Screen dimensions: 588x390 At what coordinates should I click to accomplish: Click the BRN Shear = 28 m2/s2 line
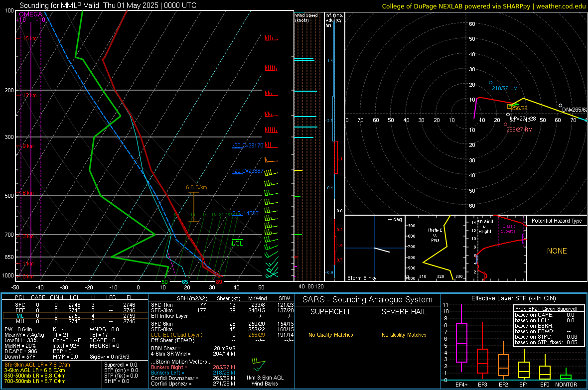193,348
